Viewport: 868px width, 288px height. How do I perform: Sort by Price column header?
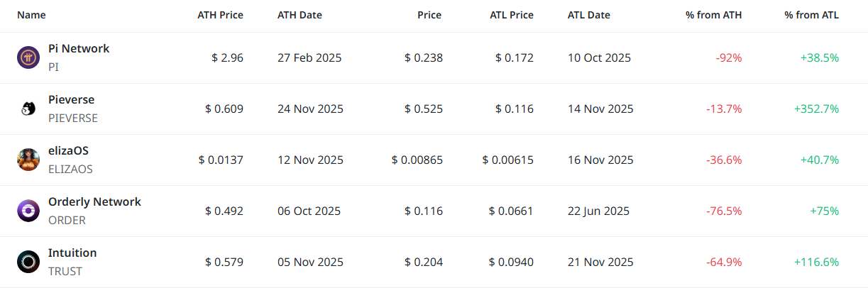coord(429,15)
